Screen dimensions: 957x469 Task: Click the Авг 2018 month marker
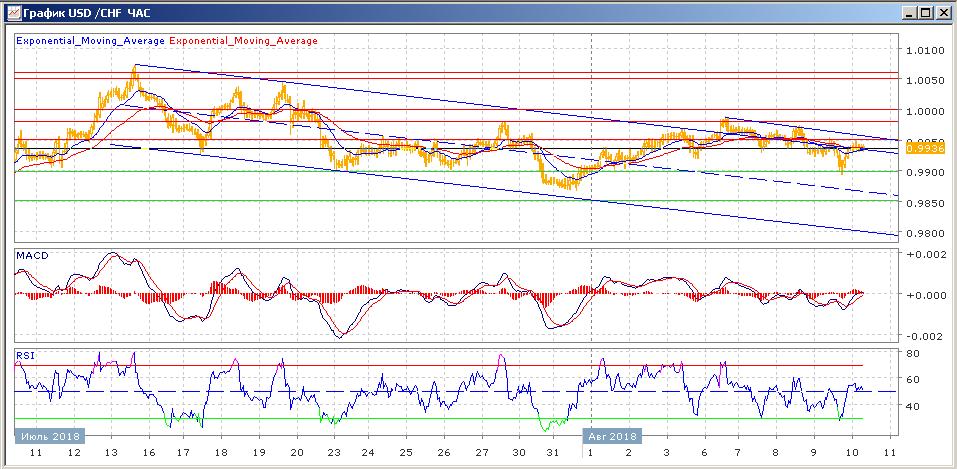tap(612, 436)
